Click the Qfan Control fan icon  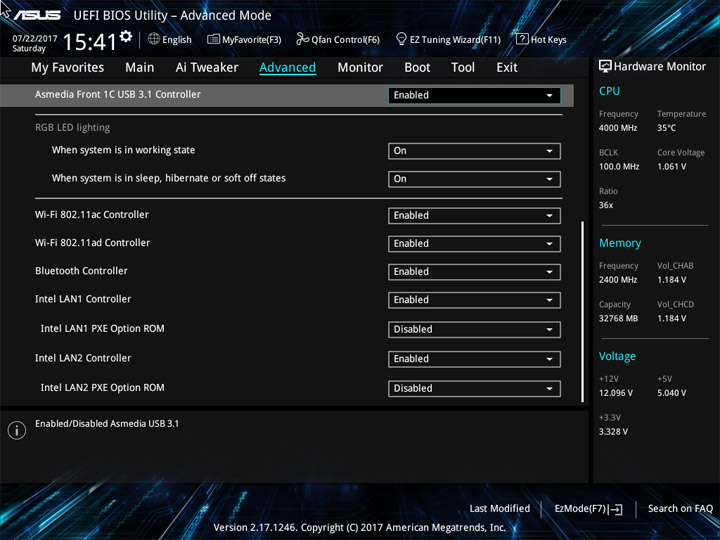pyautogui.click(x=303, y=39)
